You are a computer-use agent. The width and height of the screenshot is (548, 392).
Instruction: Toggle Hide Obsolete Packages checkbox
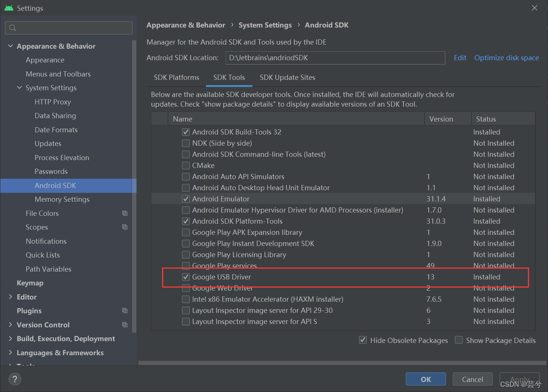click(363, 340)
